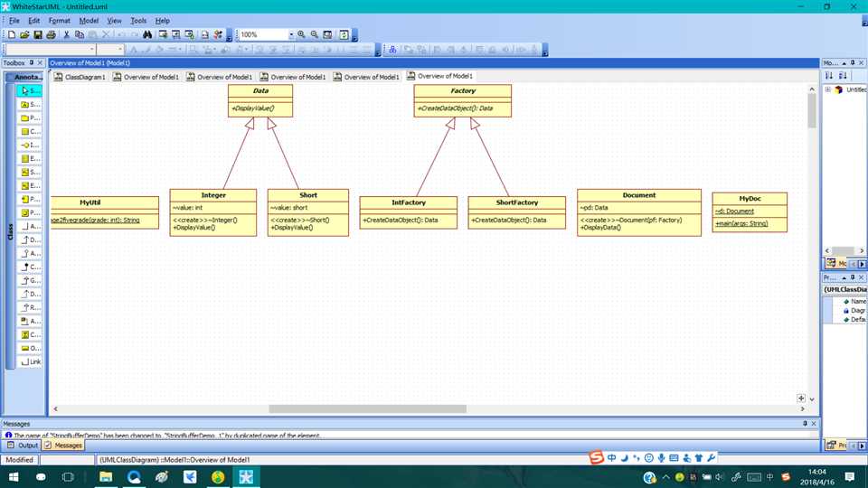868x488 pixels.
Task: Choose the Interface tool labeled I... in Toolbox
Action: 30,145
